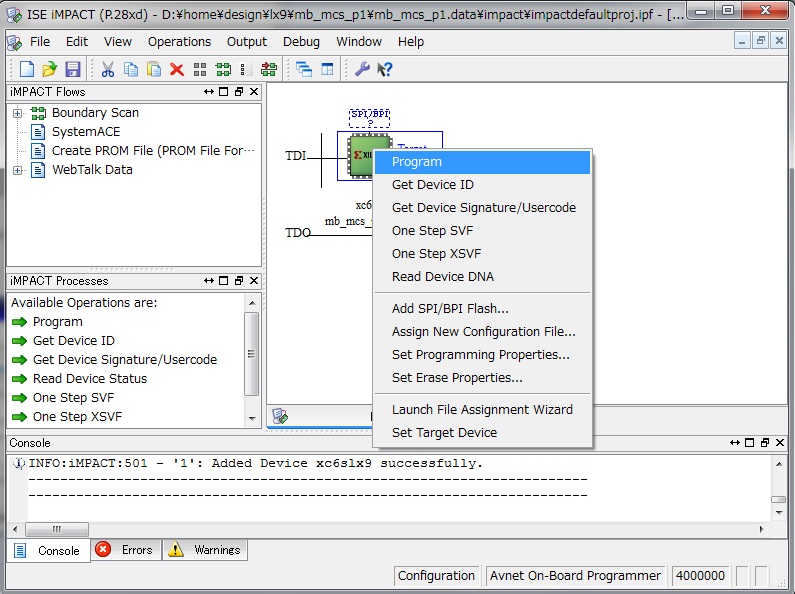This screenshot has width=795, height=594.
Task: Click the Save floppy disk icon
Action: (73, 69)
